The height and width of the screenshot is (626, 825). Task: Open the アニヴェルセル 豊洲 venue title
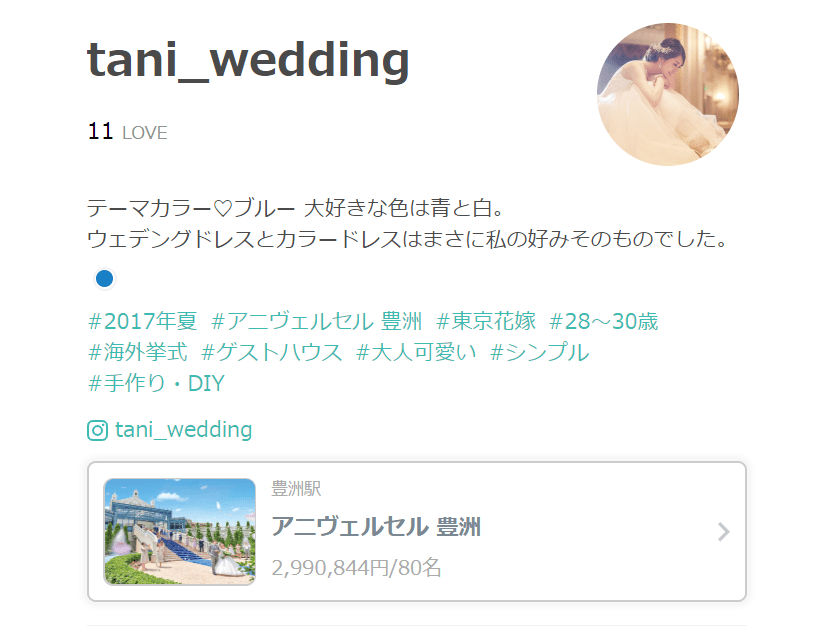click(x=376, y=527)
